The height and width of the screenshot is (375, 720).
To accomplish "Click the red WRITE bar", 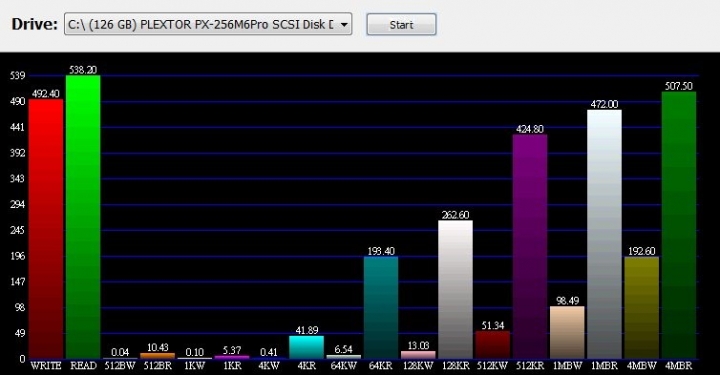I will click(x=46, y=229).
